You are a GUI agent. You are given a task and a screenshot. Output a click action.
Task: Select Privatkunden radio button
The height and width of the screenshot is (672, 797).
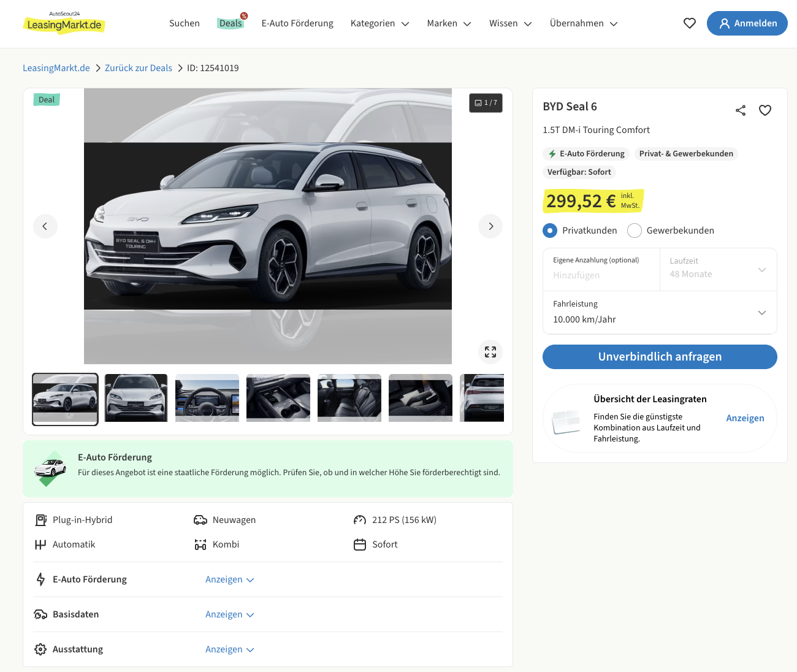pos(550,231)
